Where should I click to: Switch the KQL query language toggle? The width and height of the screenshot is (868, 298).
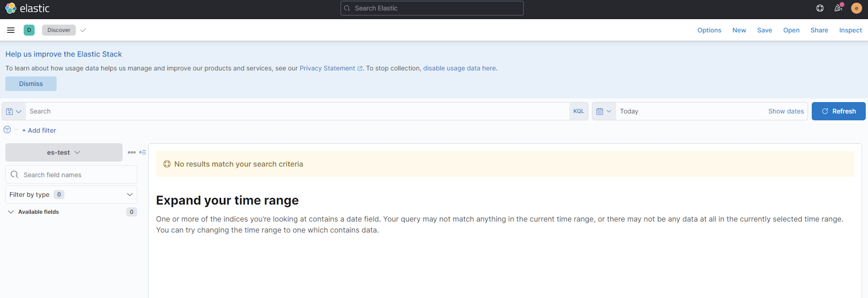[578, 111]
